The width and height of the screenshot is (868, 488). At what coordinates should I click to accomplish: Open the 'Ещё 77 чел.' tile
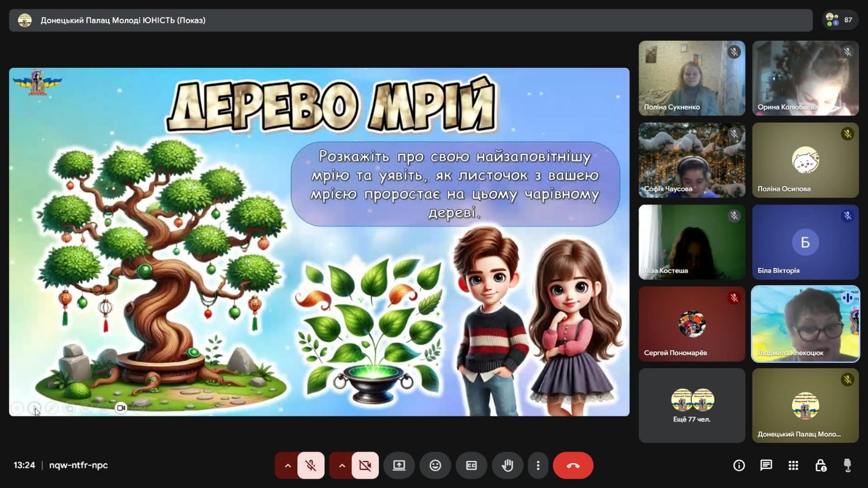(x=692, y=406)
